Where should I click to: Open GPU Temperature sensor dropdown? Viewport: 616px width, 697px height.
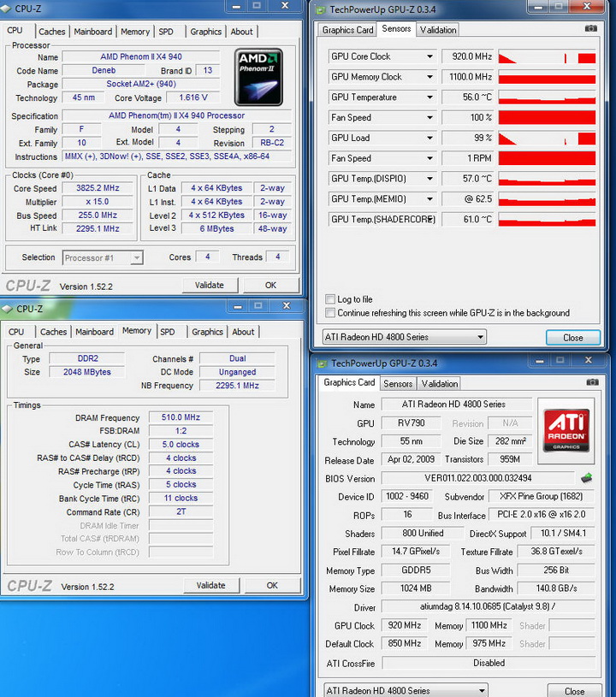(429, 97)
